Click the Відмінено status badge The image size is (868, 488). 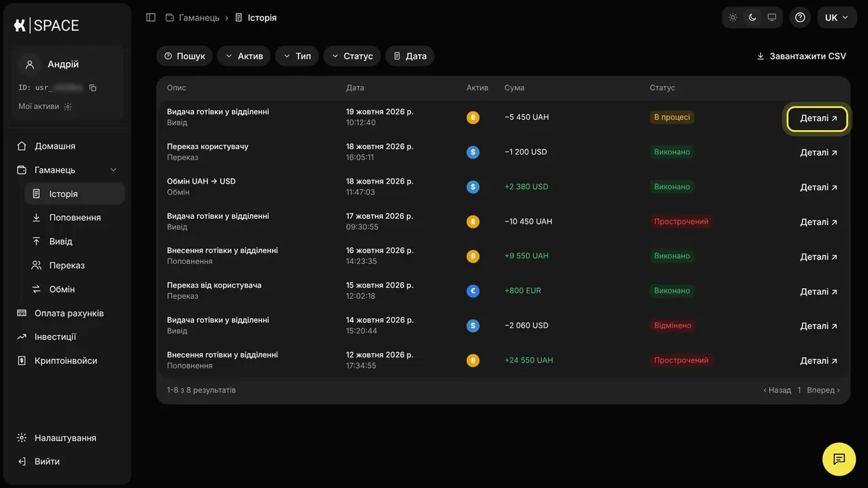(673, 325)
